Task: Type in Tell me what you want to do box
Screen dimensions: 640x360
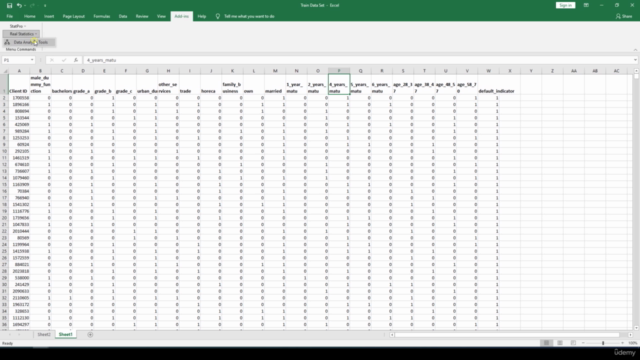Action: [x=249, y=16]
